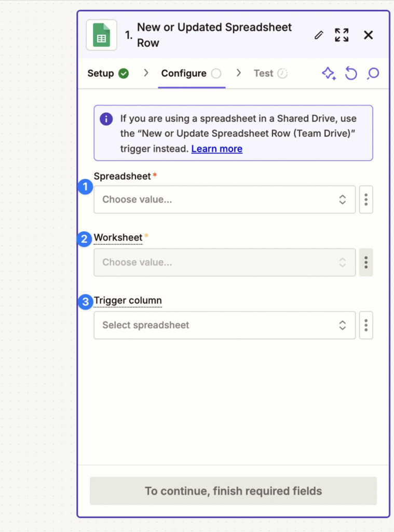Select the pencil icon to rename step
The width and height of the screenshot is (394, 532).
point(319,35)
